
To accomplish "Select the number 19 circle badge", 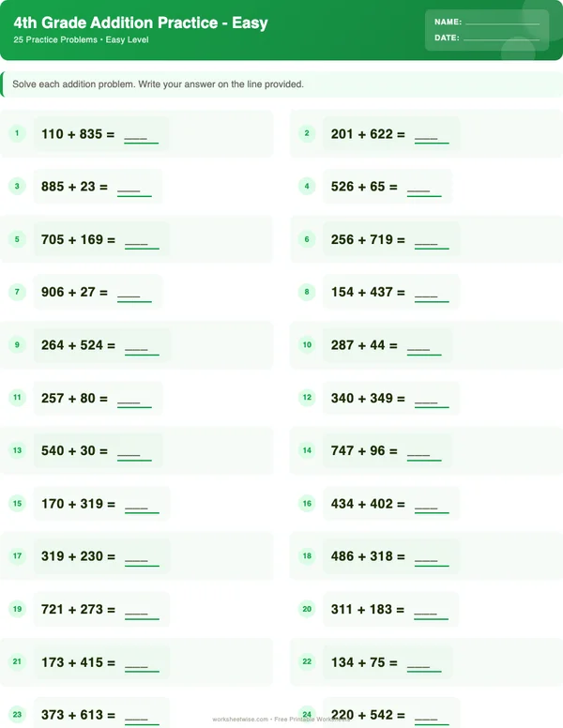I will (x=17, y=609).
